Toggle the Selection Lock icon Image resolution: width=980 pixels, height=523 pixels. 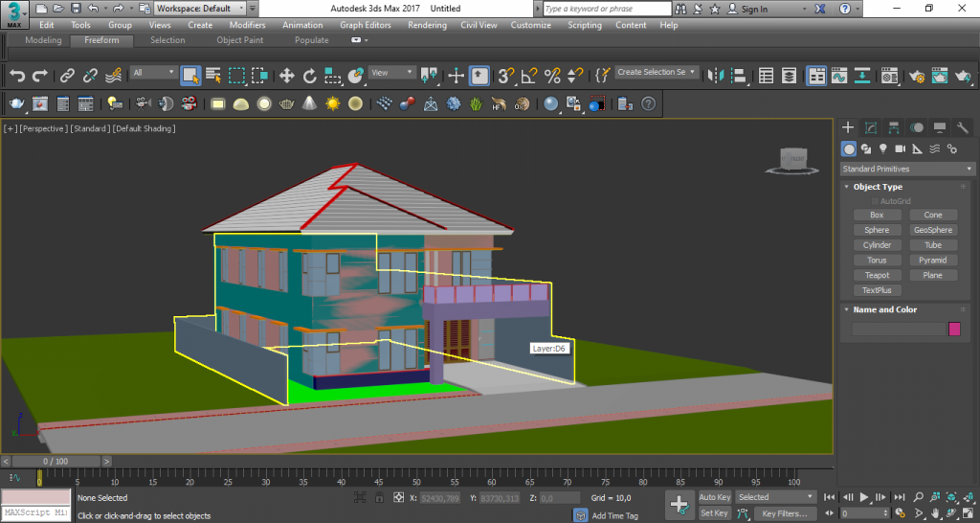pyautogui.click(x=379, y=498)
